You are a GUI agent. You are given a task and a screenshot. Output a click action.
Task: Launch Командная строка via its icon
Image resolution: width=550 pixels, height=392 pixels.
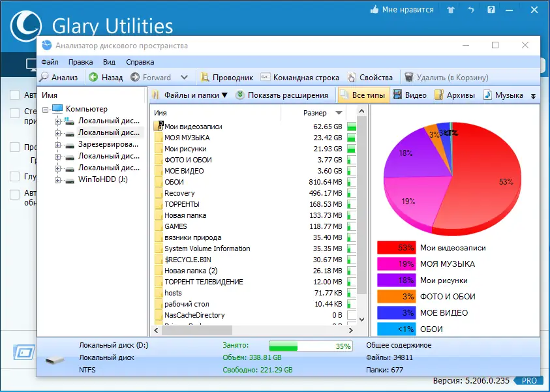tap(266, 77)
